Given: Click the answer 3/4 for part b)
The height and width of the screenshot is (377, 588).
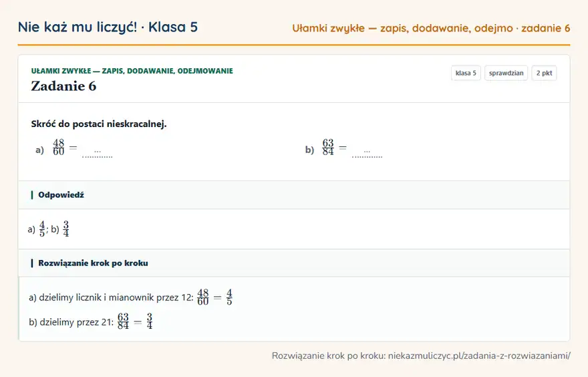Looking at the screenshot, I should pyautogui.click(x=66, y=229).
